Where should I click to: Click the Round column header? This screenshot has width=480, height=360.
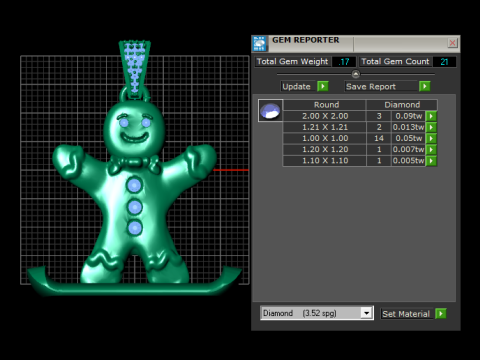point(324,105)
